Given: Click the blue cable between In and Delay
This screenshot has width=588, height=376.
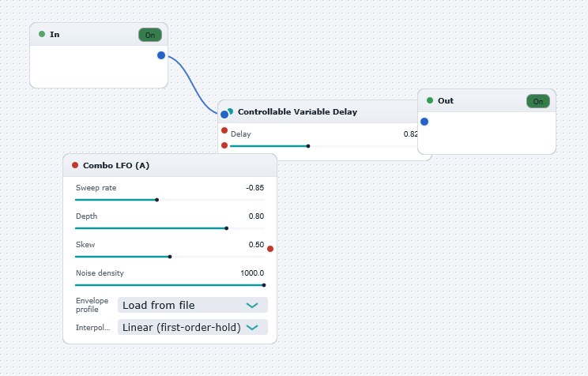Looking at the screenshot, I should 192,85.
